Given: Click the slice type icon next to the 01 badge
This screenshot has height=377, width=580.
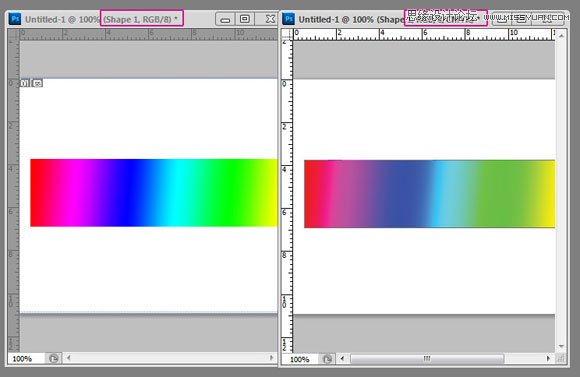Looking at the screenshot, I should [x=37, y=83].
